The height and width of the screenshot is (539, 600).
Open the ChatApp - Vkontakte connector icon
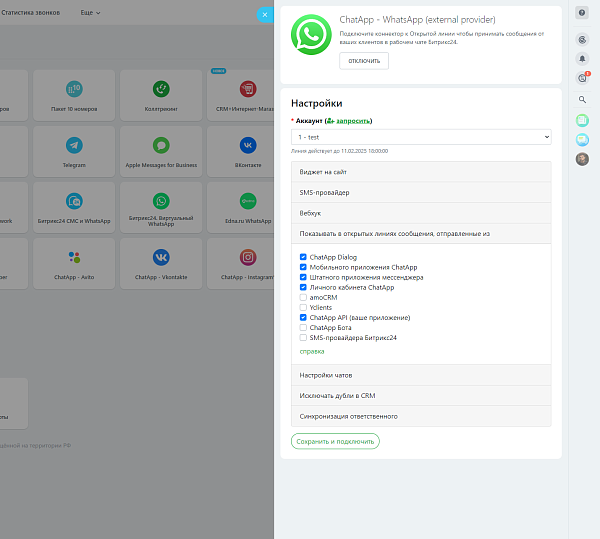(x=161, y=257)
